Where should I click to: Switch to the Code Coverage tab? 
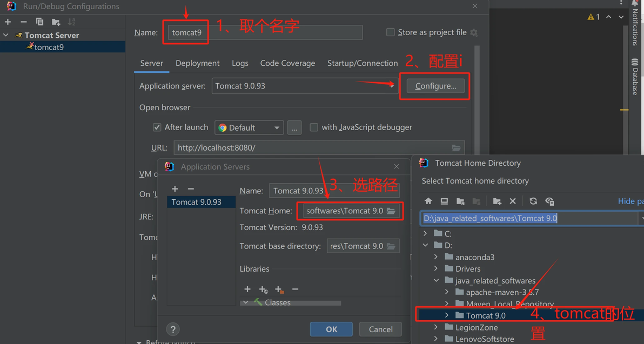point(287,63)
